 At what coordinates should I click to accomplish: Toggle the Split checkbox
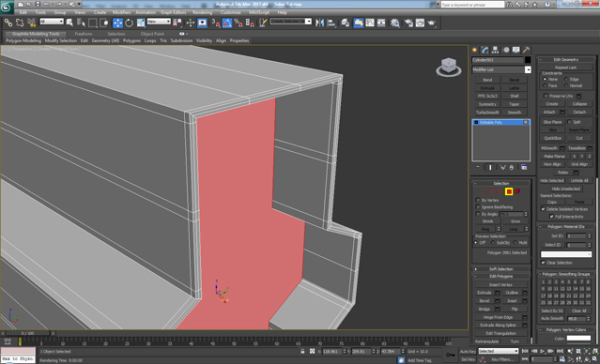point(569,122)
